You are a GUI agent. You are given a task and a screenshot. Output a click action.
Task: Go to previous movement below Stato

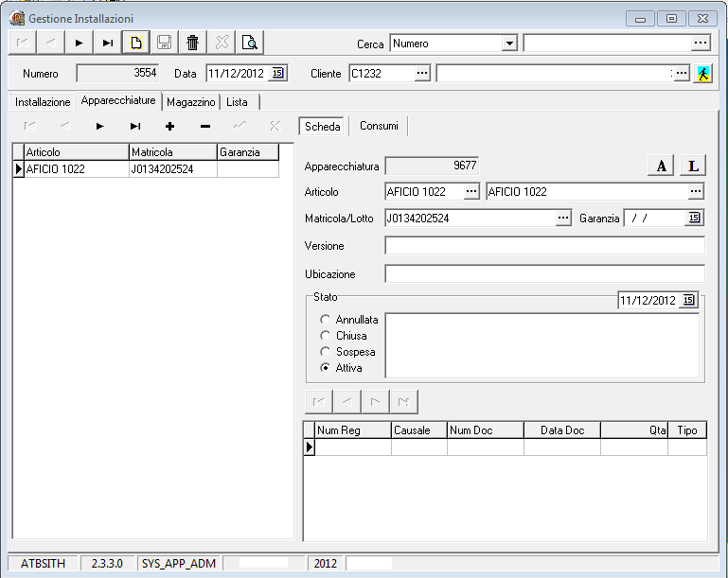pyautogui.click(x=347, y=402)
